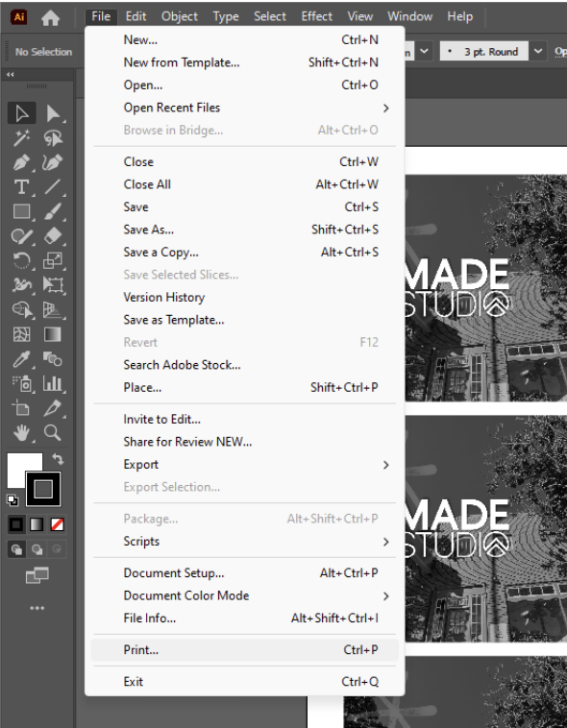
Task: Choose the Paintbrush tool
Action: [x=53, y=211]
